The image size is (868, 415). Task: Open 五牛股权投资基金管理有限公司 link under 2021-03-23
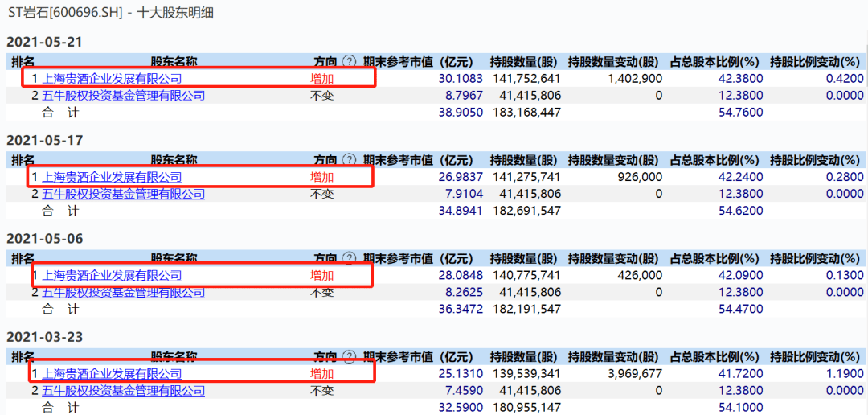tap(124, 390)
